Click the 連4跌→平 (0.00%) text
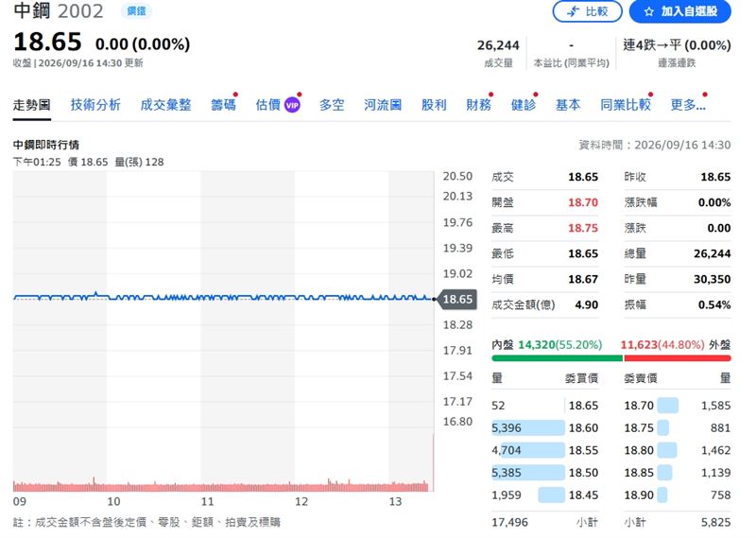Viewport: 756px width, 538px height. click(677, 45)
